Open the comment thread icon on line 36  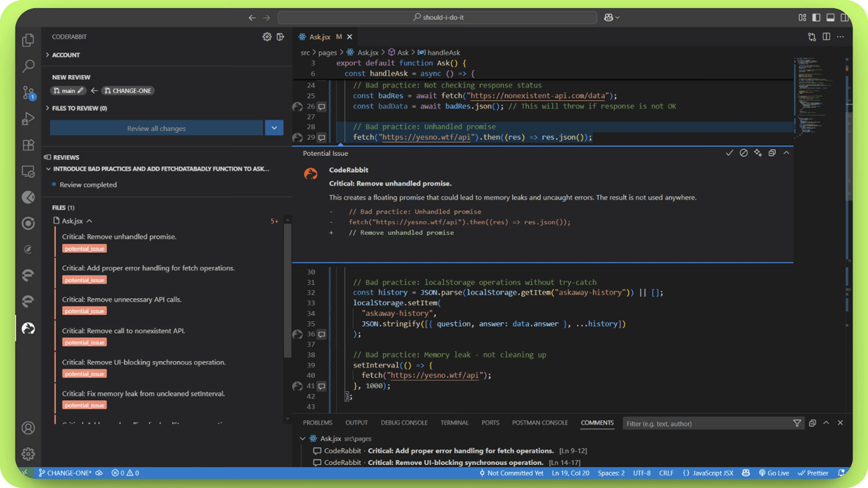322,334
